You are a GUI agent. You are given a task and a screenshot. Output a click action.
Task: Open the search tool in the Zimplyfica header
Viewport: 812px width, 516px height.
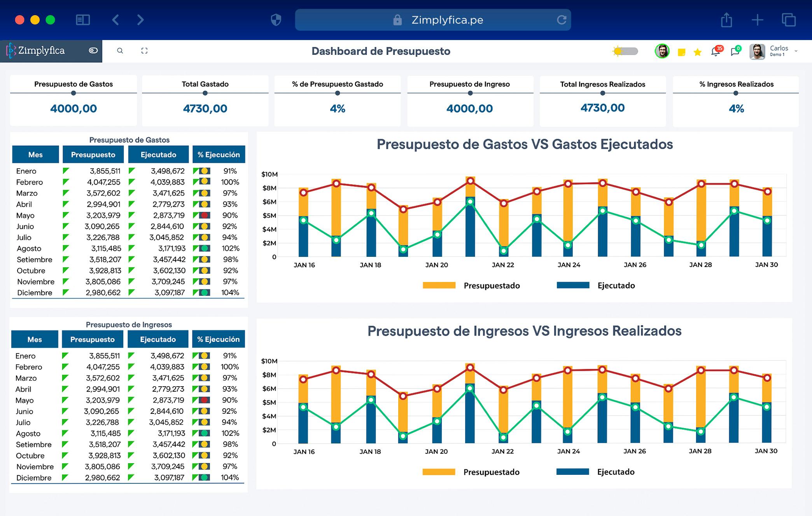click(120, 51)
